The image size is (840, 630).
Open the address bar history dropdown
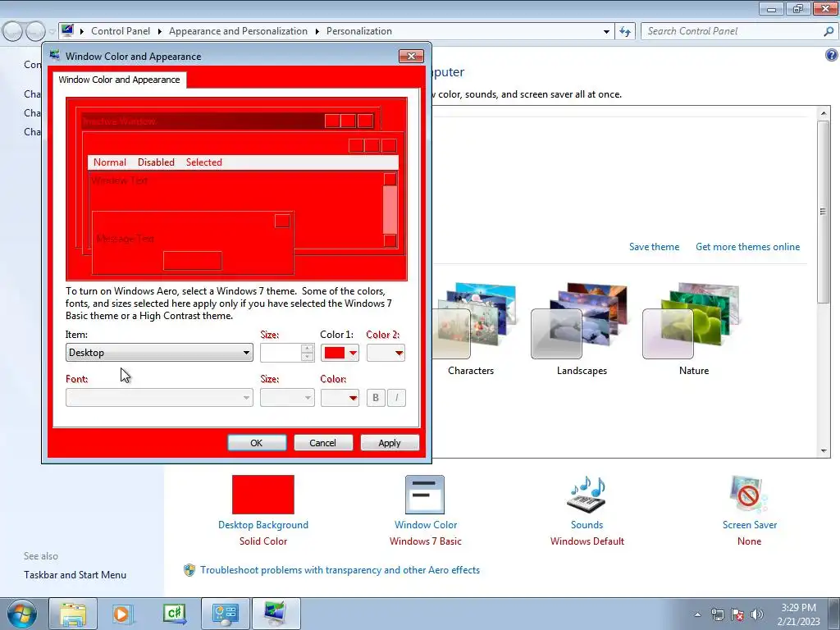pyautogui.click(x=606, y=32)
